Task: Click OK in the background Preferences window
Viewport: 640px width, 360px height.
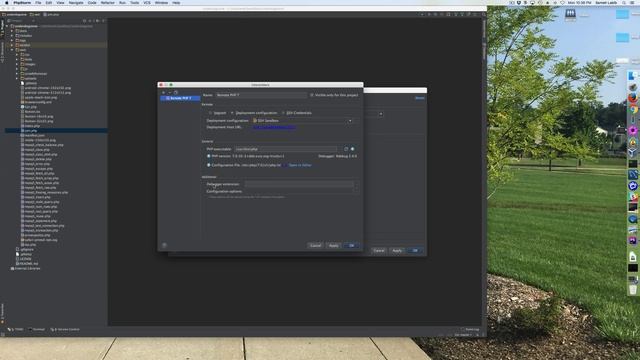Action: tap(415, 251)
